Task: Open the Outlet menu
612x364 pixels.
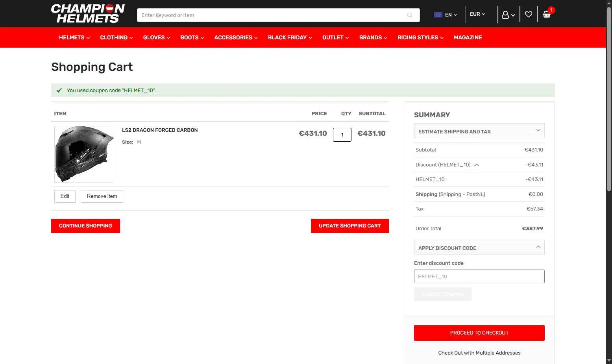Action: coord(336,37)
